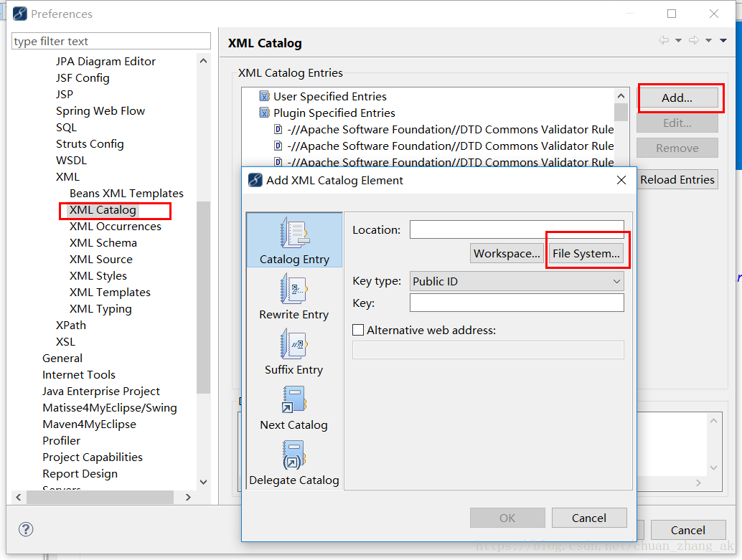Click the catalog entries scroll up arrow
Image resolution: width=742 pixels, height=560 pixels.
(x=621, y=96)
